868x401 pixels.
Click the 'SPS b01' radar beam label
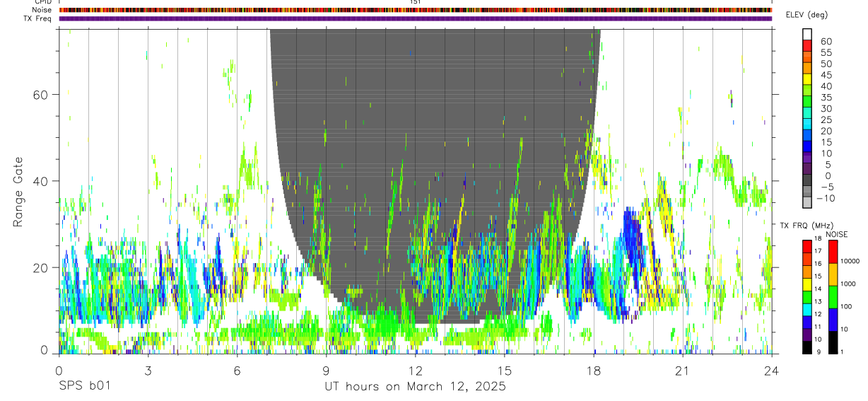(x=83, y=387)
